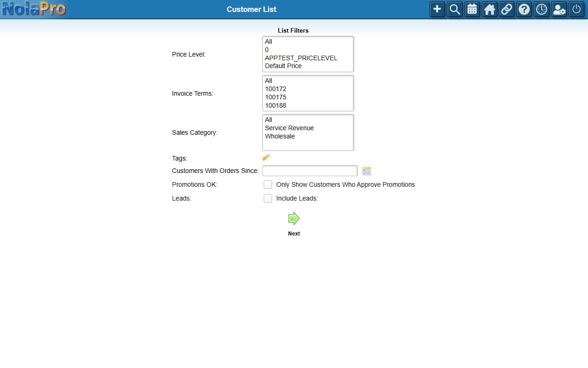588x368 pixels.
Task: Go to the home icon
Action: click(490, 9)
